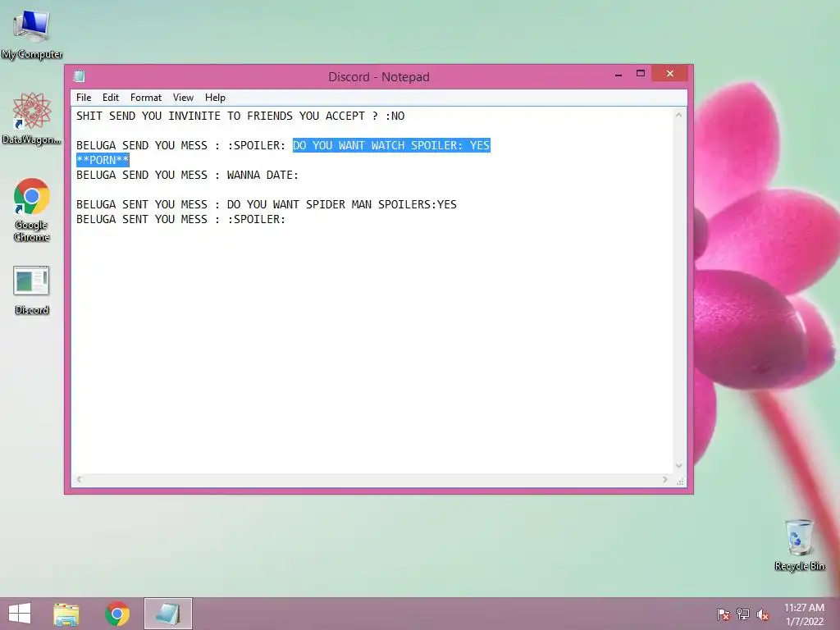Image resolution: width=840 pixels, height=630 pixels.
Task: Click the horizontal scrollbar right arrow
Action: click(x=664, y=479)
